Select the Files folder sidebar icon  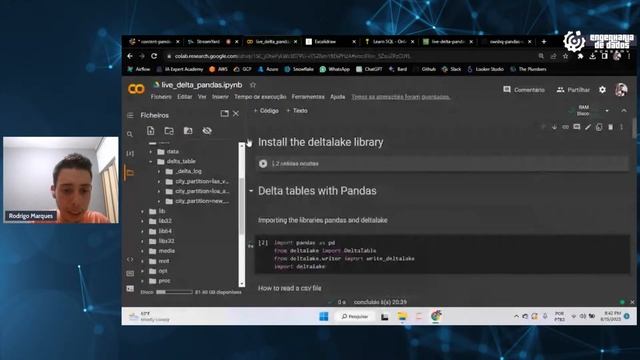[130, 173]
